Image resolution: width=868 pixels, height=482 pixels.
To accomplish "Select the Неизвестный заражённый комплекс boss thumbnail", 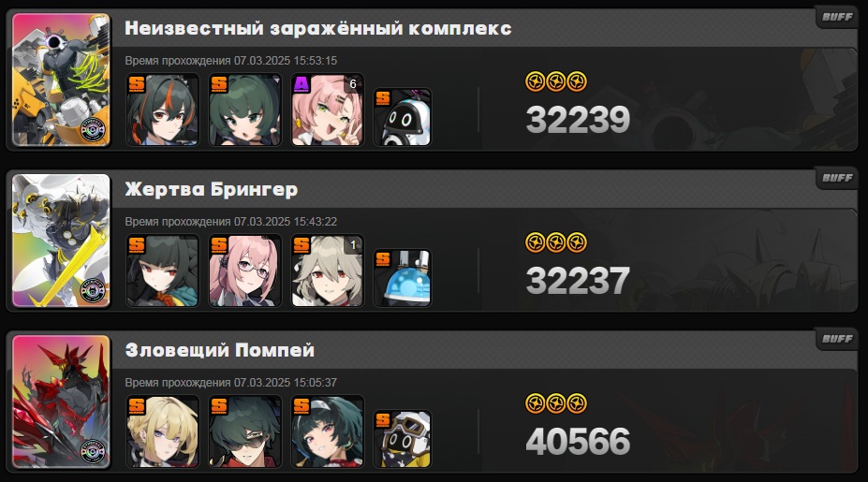I will pos(62,80).
